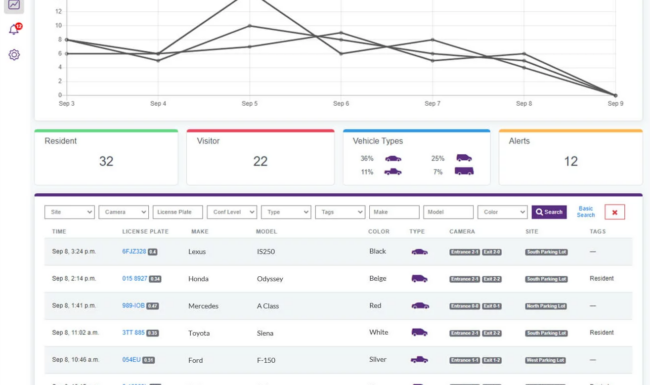Click the License Plate input field
Image resolution: width=650 pixels, height=385 pixels.
point(178,212)
